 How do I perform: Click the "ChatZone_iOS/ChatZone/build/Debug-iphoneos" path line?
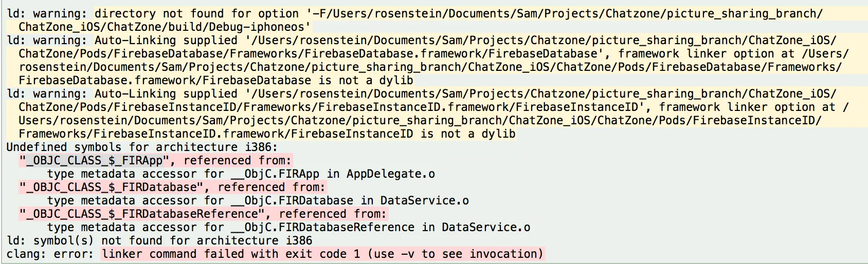pos(165,27)
